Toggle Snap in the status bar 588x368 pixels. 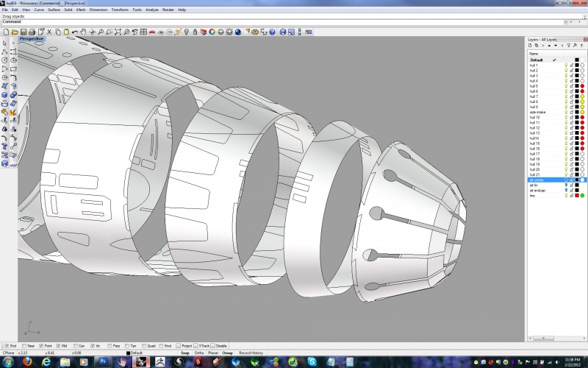(185, 353)
